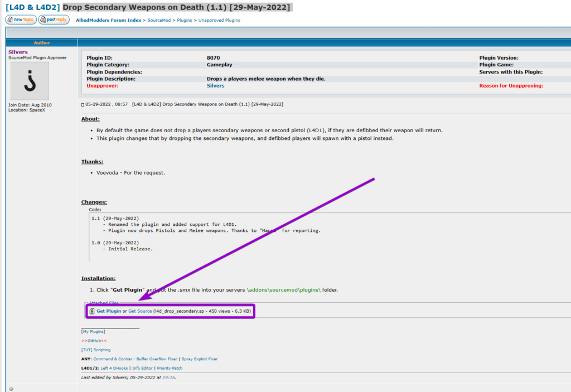Open the [My Plugins] link
Image resolution: width=571 pixels, height=392 pixels.
[x=93, y=331]
